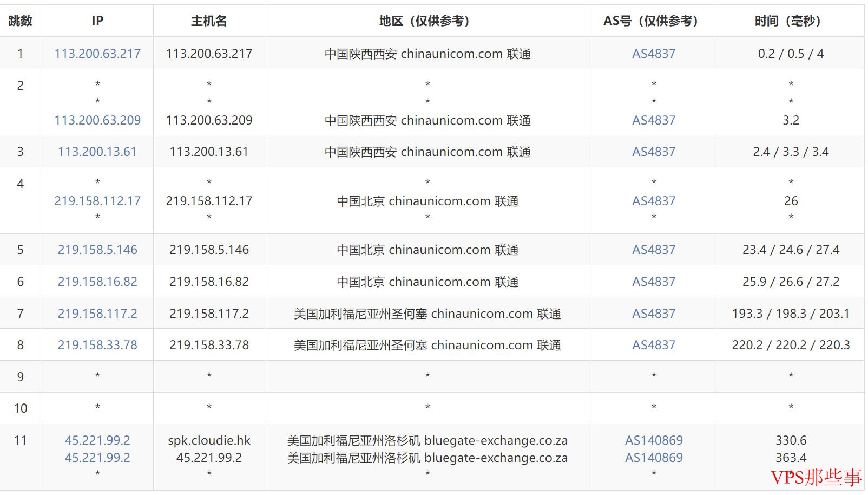This screenshot has height=495, width=868.
Task: Select region text in hop 1 row
Action: pyautogui.click(x=428, y=54)
